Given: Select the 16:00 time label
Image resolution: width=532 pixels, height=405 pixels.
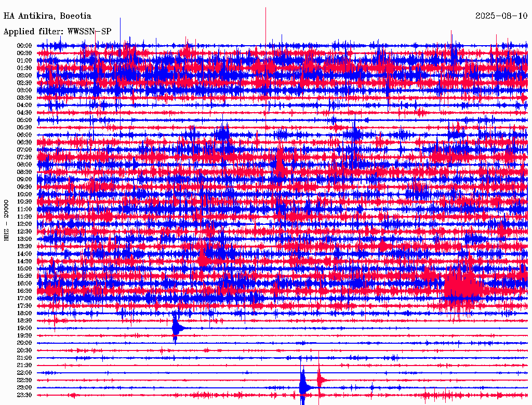Looking at the screenshot, I should point(24,283).
